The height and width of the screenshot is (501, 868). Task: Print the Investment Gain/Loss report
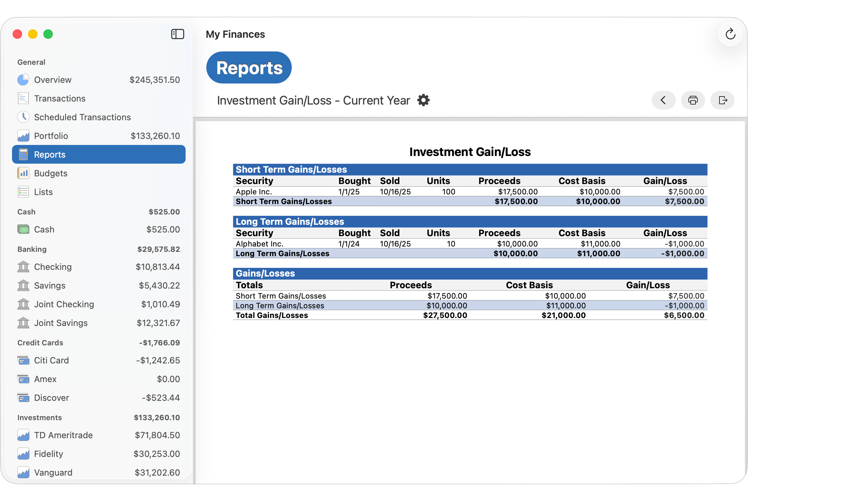[x=693, y=100]
